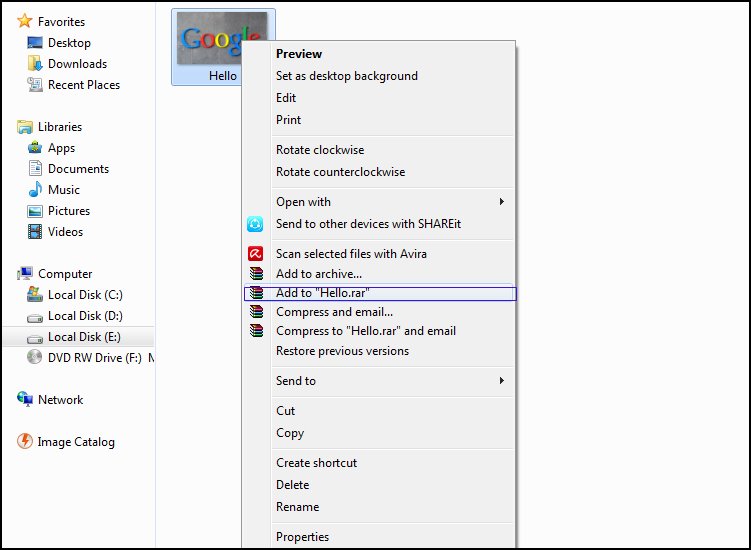Click the Local Disk (D:) drive icon
The image size is (751, 550).
point(35,317)
